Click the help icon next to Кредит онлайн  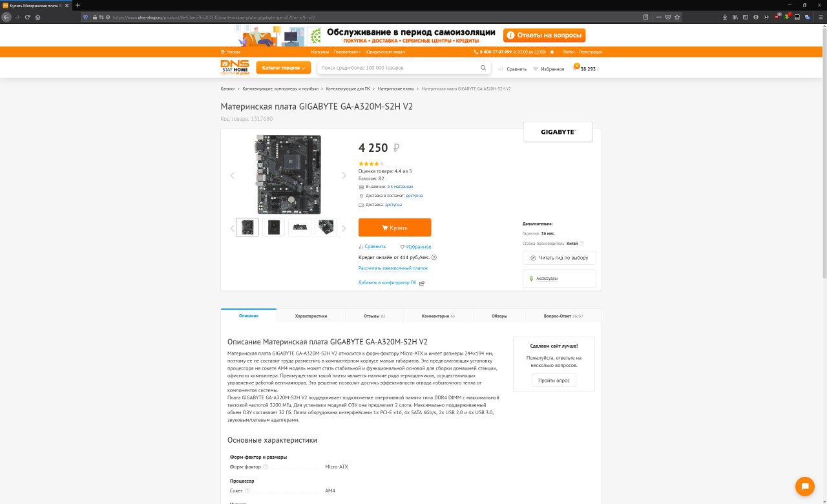point(434,257)
